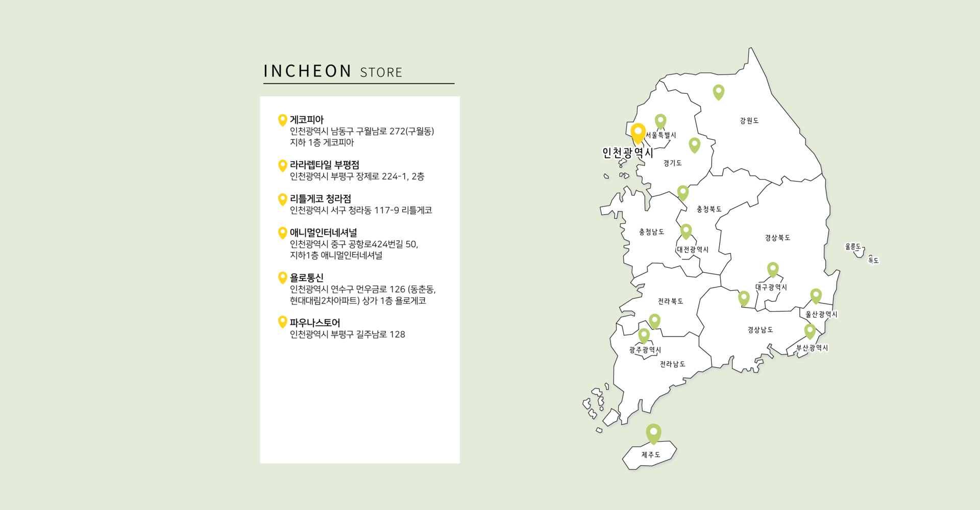Viewport: 980px width, 510px height.
Task: Select the green pin up-left of 충청북도 label
Action: (683, 193)
